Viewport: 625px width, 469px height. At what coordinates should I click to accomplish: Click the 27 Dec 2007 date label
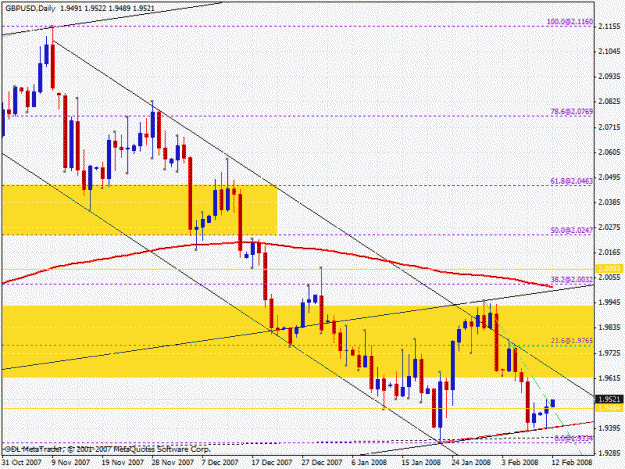tap(322, 463)
